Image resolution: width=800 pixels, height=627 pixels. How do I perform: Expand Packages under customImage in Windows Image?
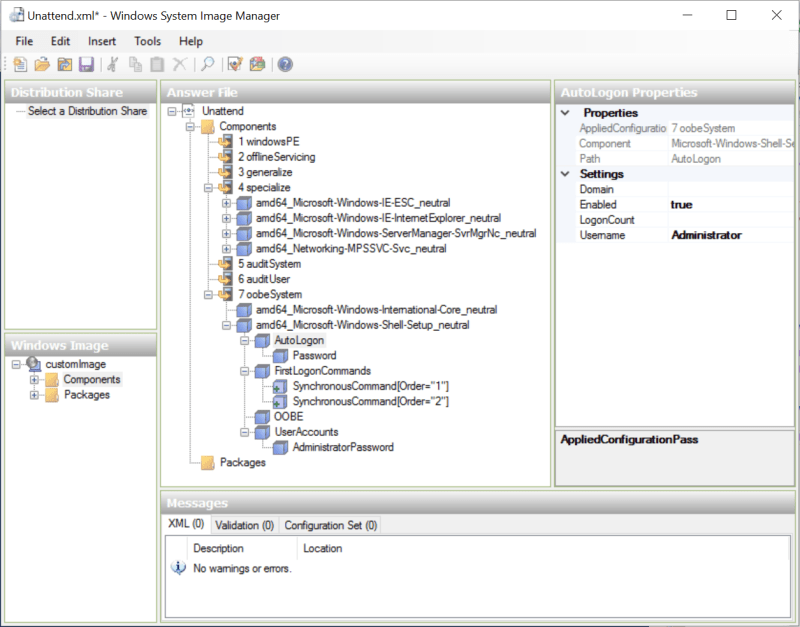(35, 395)
